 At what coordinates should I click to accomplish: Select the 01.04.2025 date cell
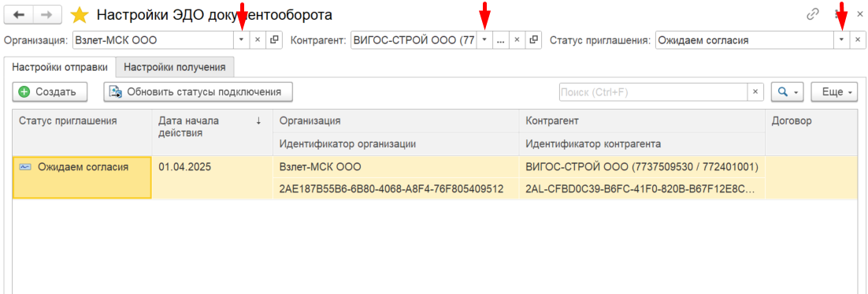pos(212,177)
